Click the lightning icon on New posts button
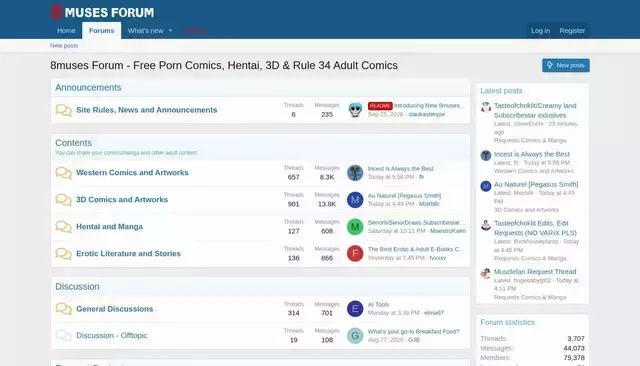 [x=550, y=65]
